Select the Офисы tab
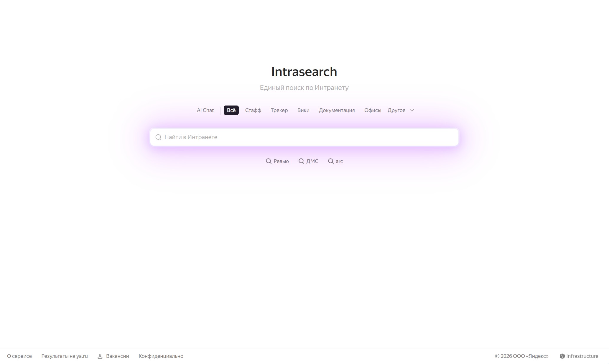Screen dimensions: 609x364 pyautogui.click(x=373, y=110)
